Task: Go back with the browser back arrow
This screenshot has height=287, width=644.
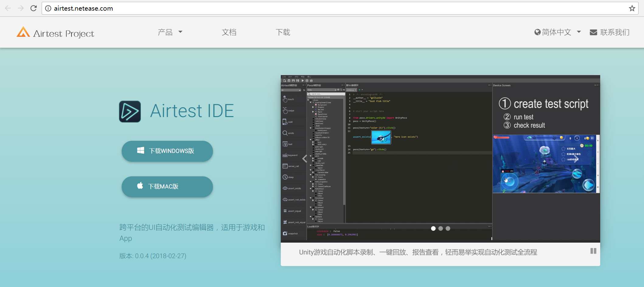Action: [x=8, y=8]
